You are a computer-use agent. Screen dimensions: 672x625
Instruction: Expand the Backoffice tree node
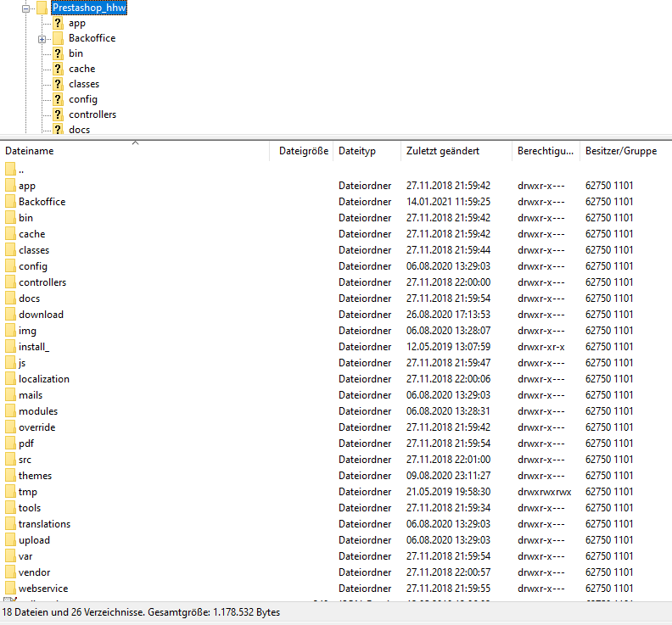pos(42,39)
